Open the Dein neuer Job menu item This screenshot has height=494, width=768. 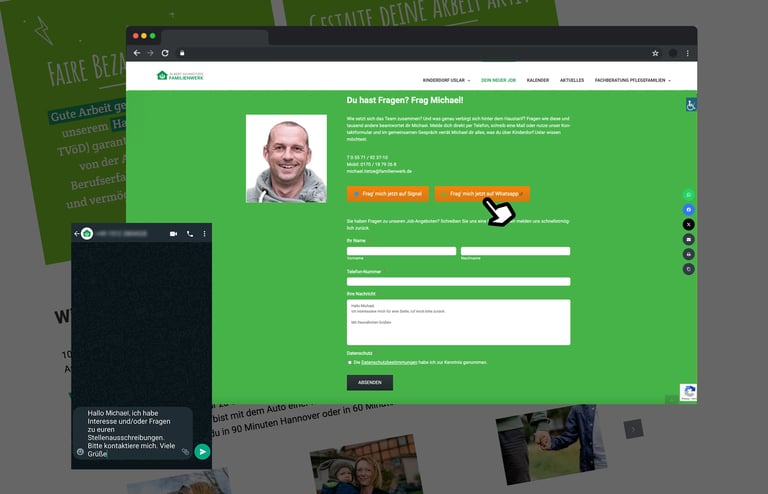pos(498,80)
